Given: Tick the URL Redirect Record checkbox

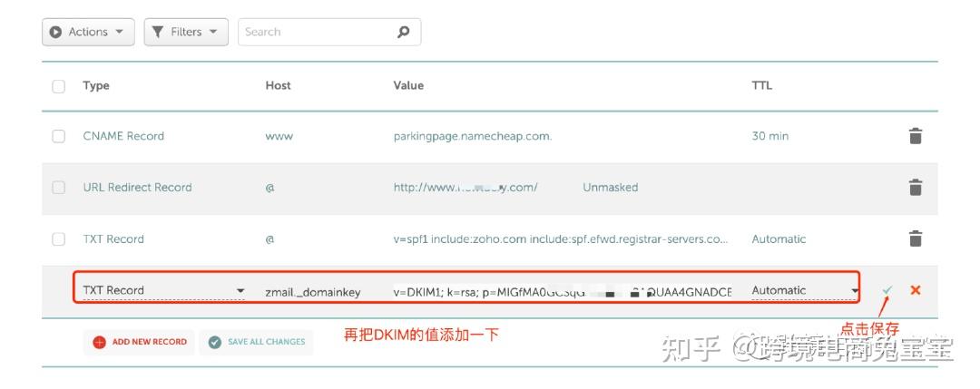Looking at the screenshot, I should point(59,188).
